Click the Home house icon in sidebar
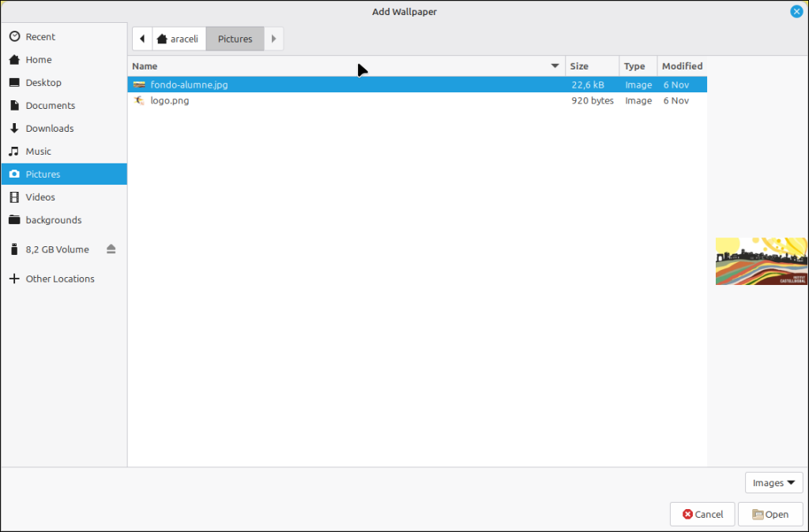Screen dimensions: 809x532 coord(14,60)
